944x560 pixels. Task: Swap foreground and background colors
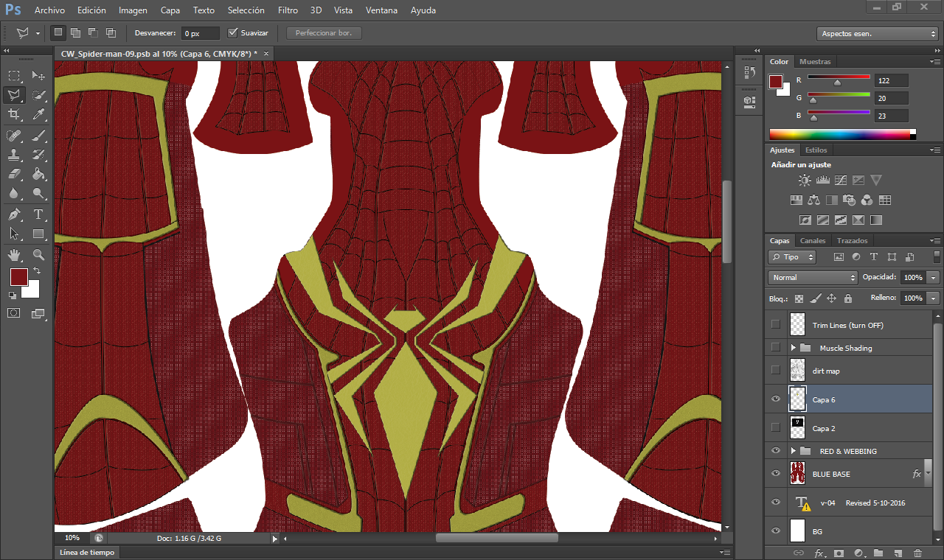36,271
